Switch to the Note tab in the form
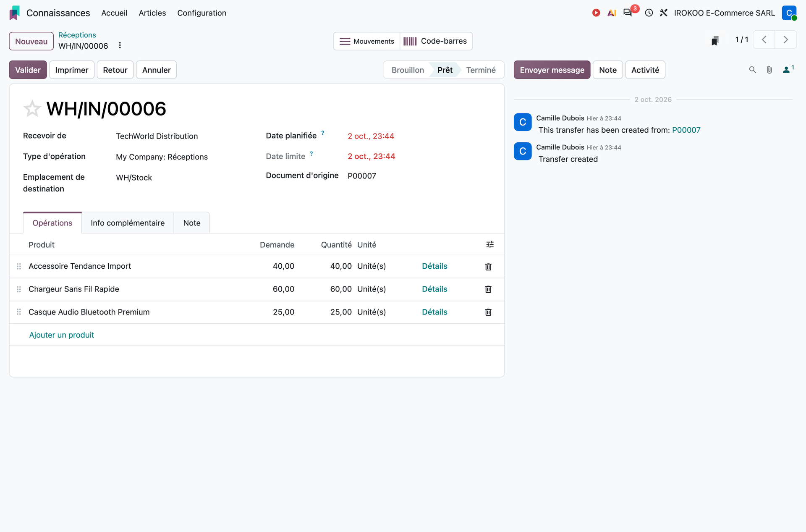The height and width of the screenshot is (532, 806). click(x=192, y=223)
